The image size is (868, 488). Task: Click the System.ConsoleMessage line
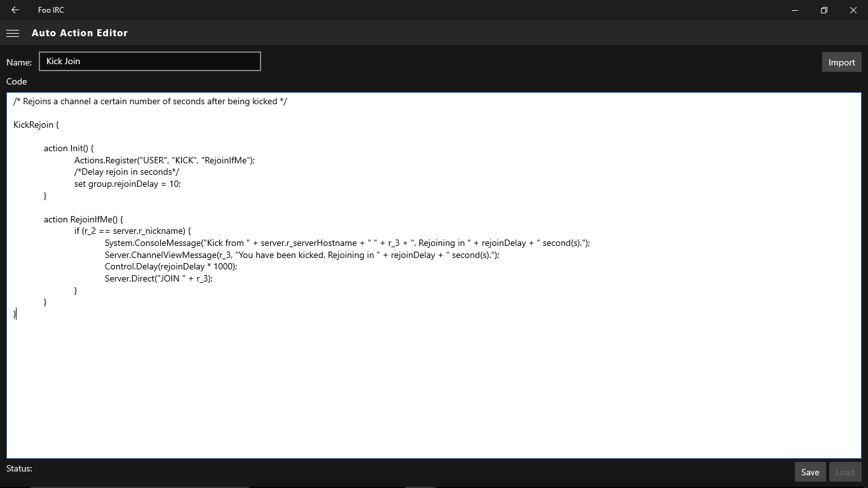(x=347, y=243)
